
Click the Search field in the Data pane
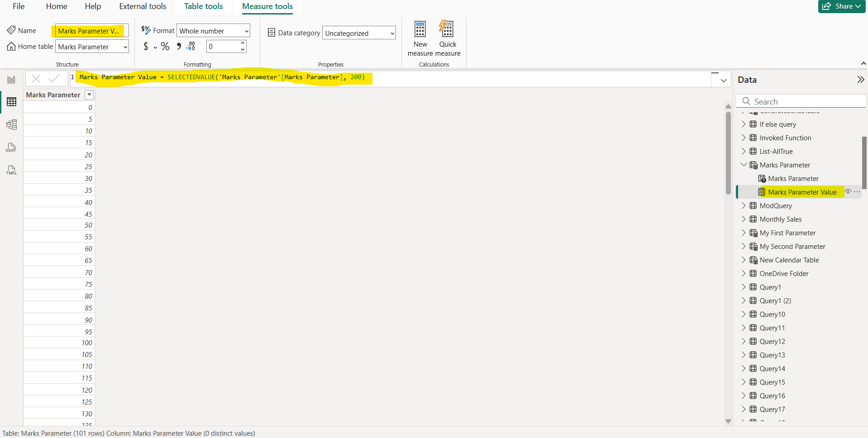tap(800, 101)
